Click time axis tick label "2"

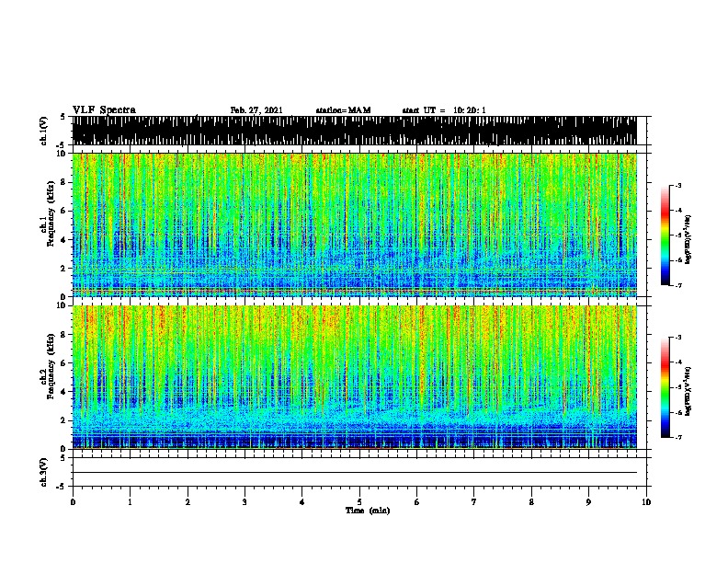[188, 502]
